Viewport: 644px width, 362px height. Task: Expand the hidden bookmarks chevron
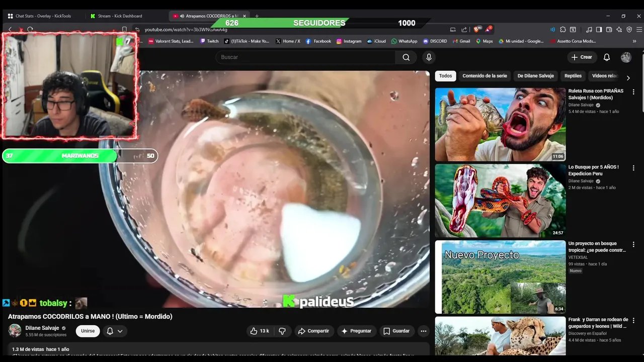[634, 41]
